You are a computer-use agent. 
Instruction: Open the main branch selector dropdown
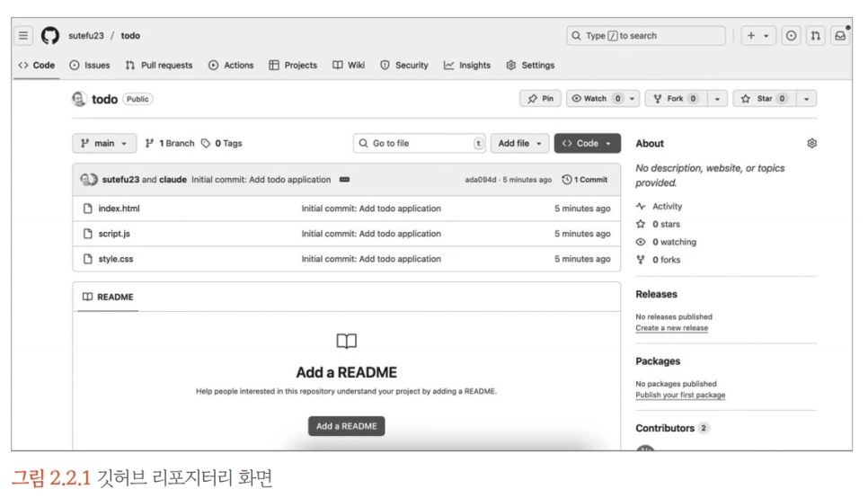(x=104, y=144)
